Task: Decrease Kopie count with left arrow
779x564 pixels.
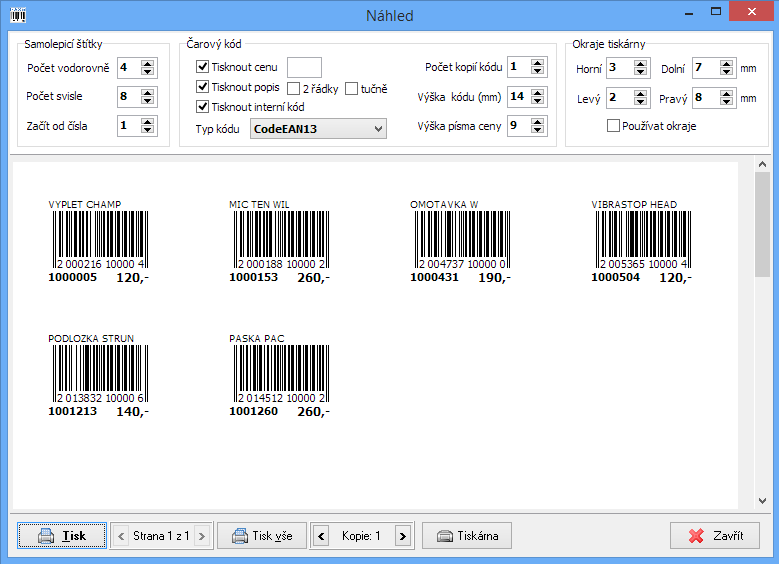Action: (321, 536)
